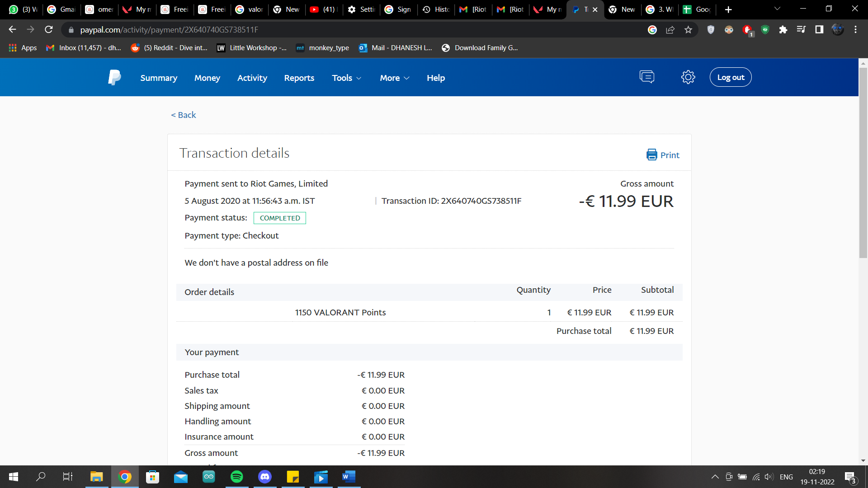Click the browser Reload button
This screenshot has height=488, width=868.
(49, 30)
